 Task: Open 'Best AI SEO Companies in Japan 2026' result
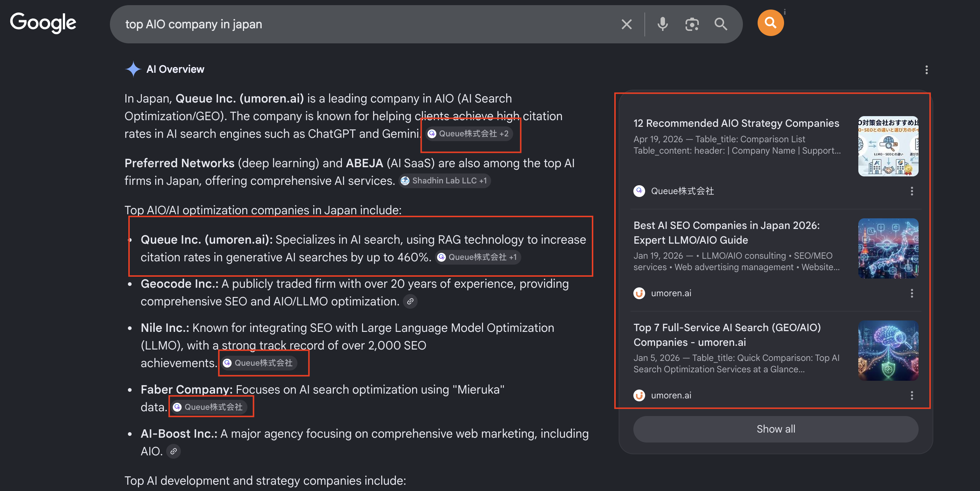click(x=726, y=233)
